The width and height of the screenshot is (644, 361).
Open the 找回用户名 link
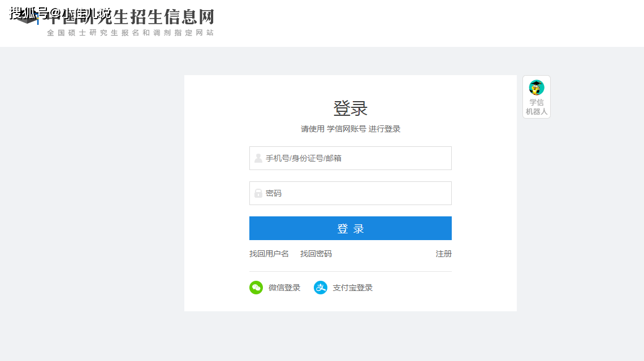point(269,254)
